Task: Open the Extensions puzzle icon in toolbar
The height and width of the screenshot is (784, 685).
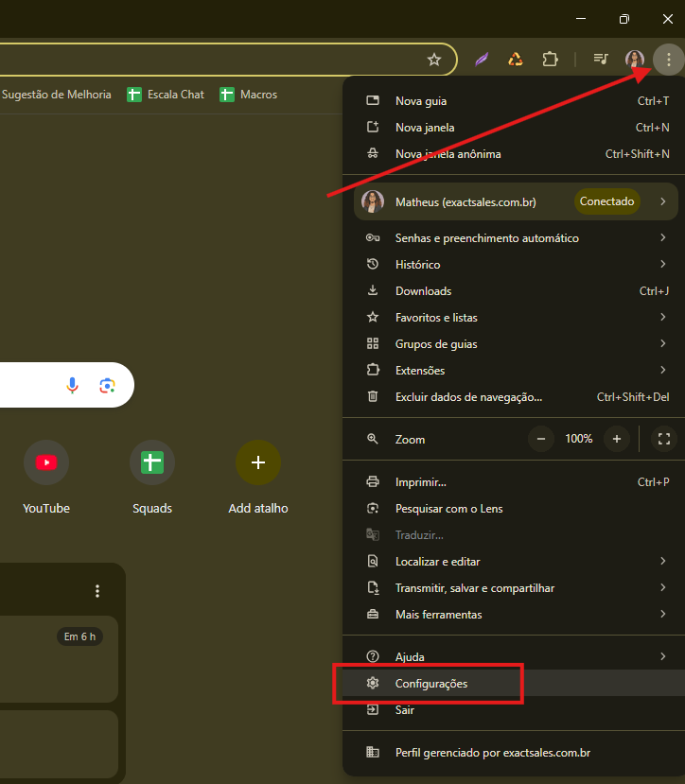Action: (x=550, y=60)
